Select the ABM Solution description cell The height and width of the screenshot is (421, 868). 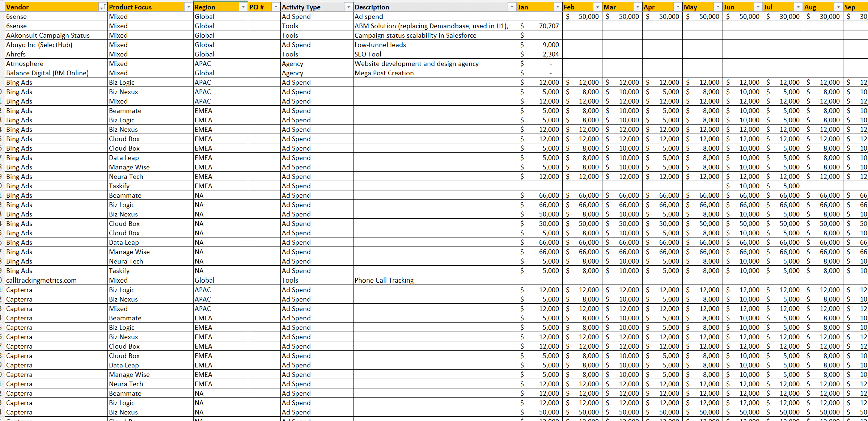point(435,26)
